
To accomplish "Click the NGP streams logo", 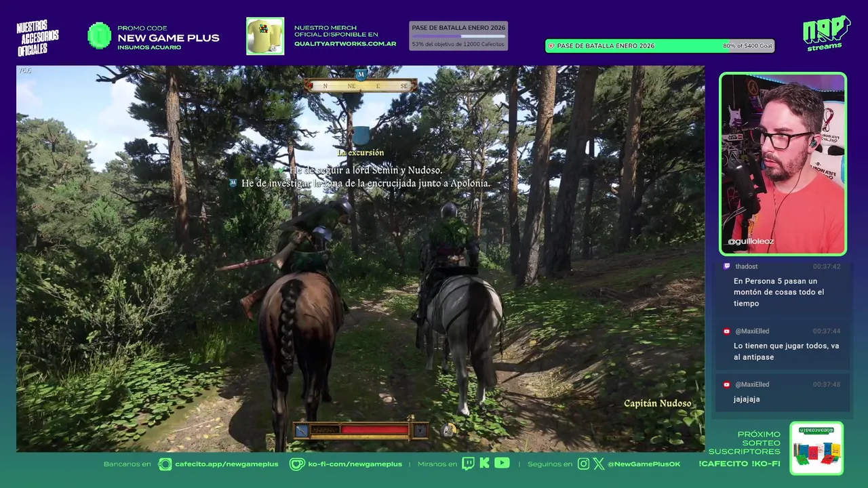I will coord(826,33).
